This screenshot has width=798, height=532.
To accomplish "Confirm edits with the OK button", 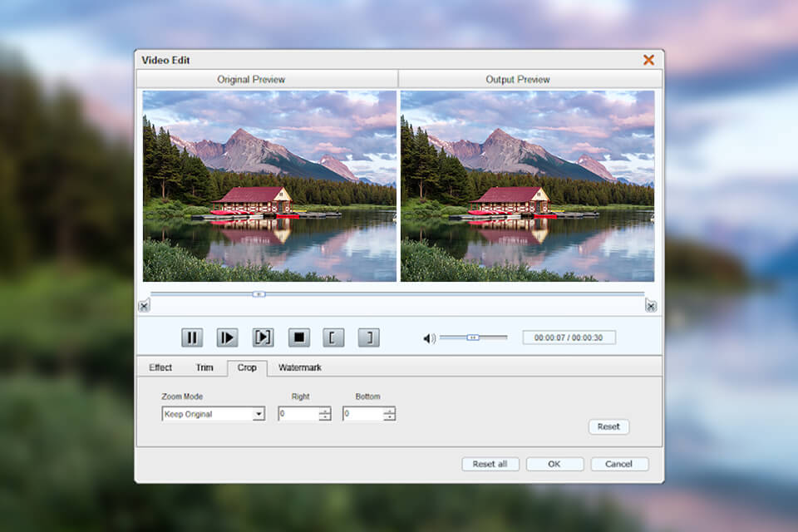I will pyautogui.click(x=554, y=464).
